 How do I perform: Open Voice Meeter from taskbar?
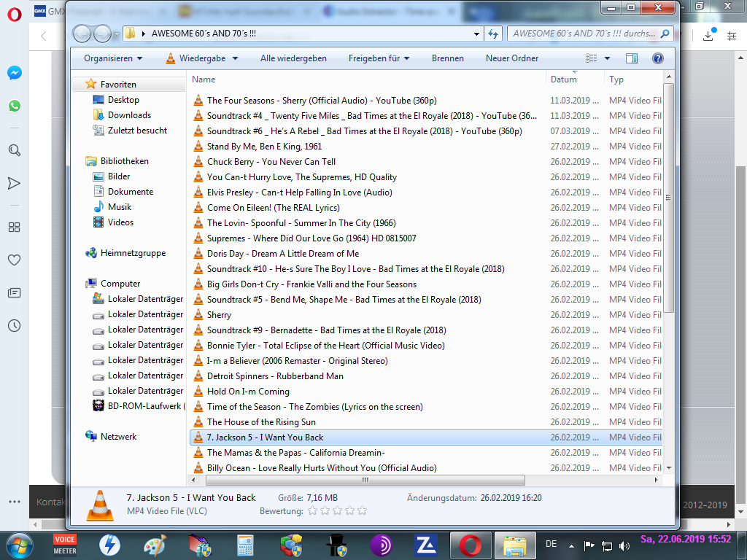click(x=65, y=545)
